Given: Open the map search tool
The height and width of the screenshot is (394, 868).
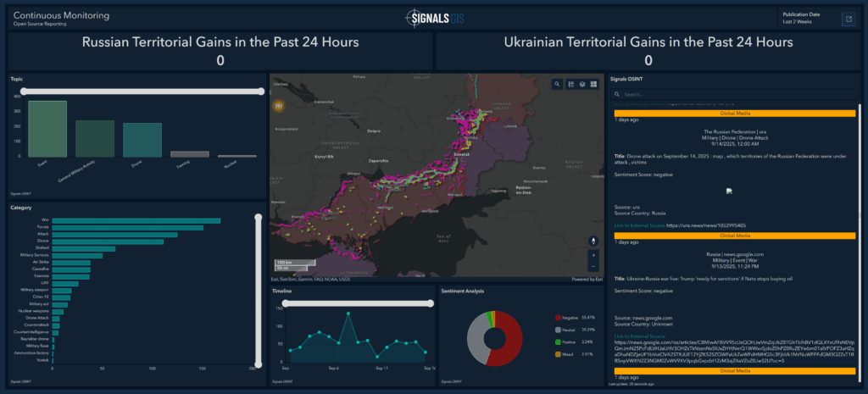Looking at the screenshot, I should (557, 84).
